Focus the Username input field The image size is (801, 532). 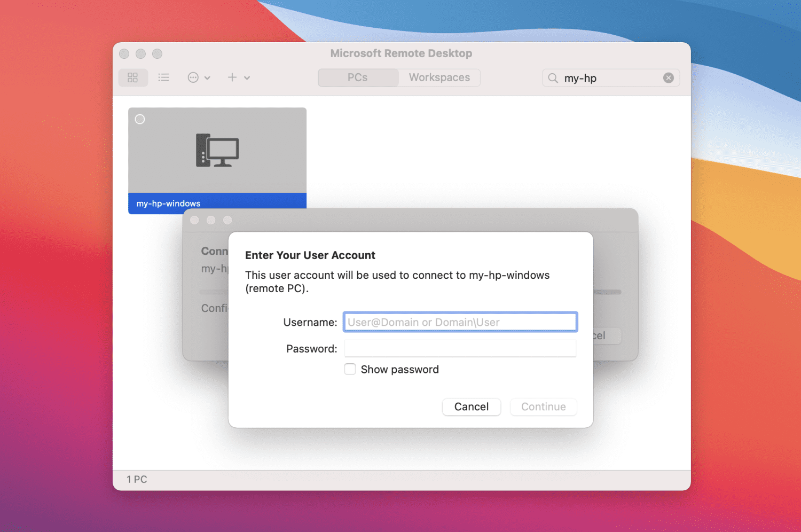460,322
